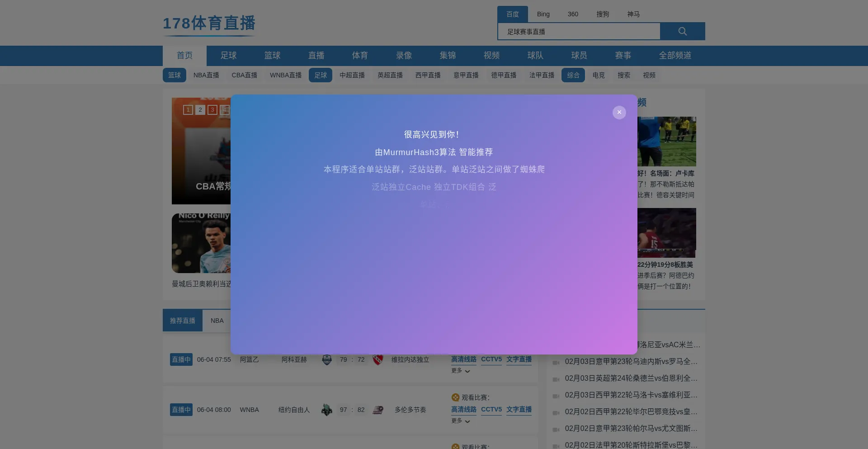
Task: Open 体育 in the main navigation
Action: (360, 55)
